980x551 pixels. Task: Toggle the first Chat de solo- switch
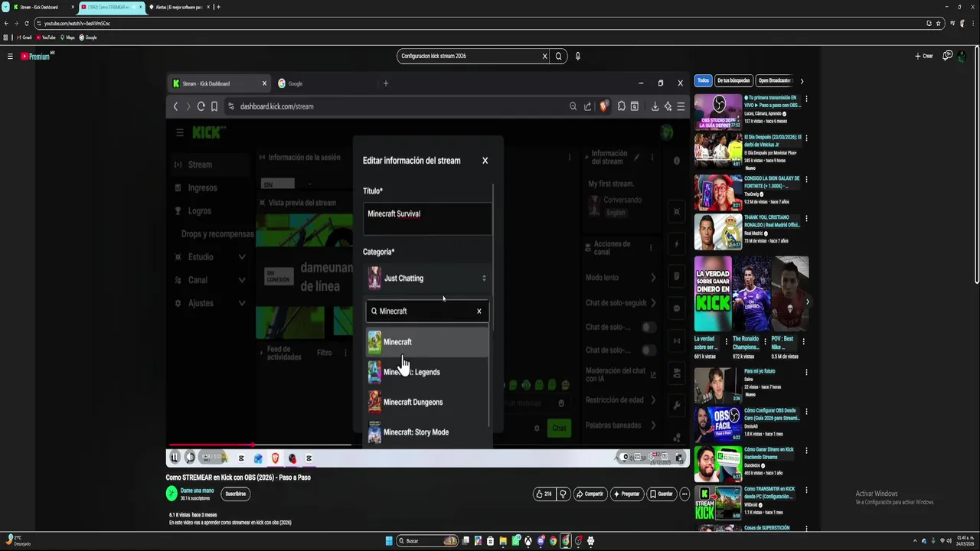(x=649, y=327)
